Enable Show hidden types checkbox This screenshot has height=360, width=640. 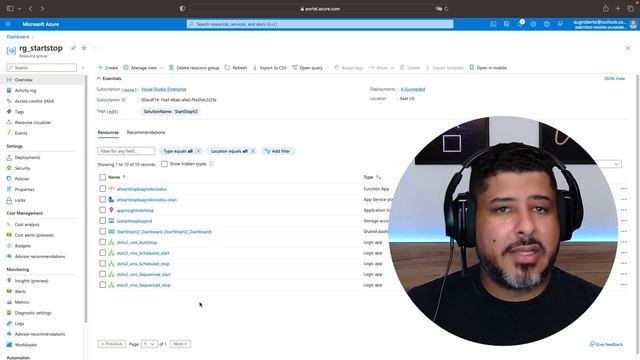pyautogui.click(x=164, y=164)
